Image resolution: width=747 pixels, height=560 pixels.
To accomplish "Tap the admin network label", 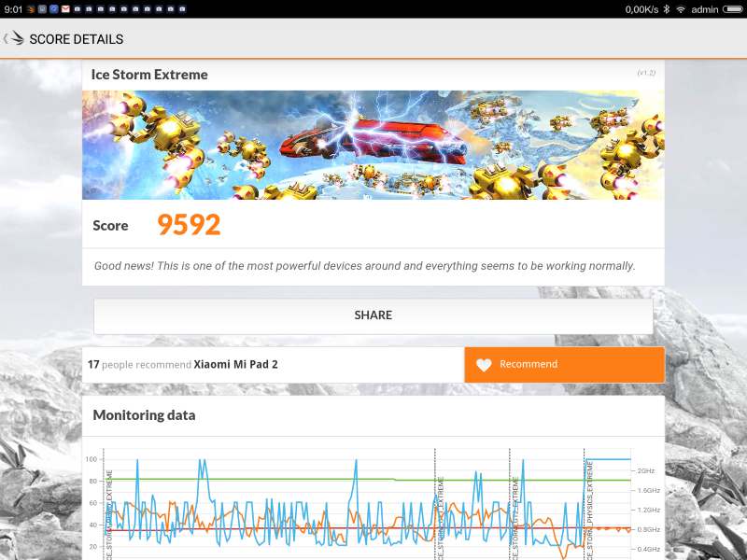I will [x=705, y=9].
